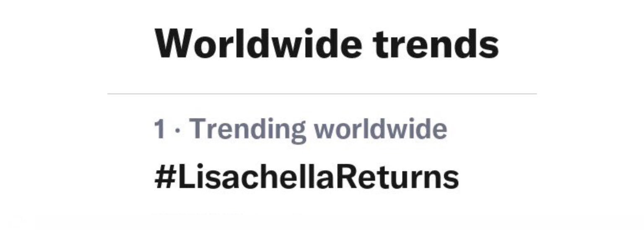Viewport: 644px width, 230px height.
Task: Click the final letter s of the heading
Action: point(489,46)
